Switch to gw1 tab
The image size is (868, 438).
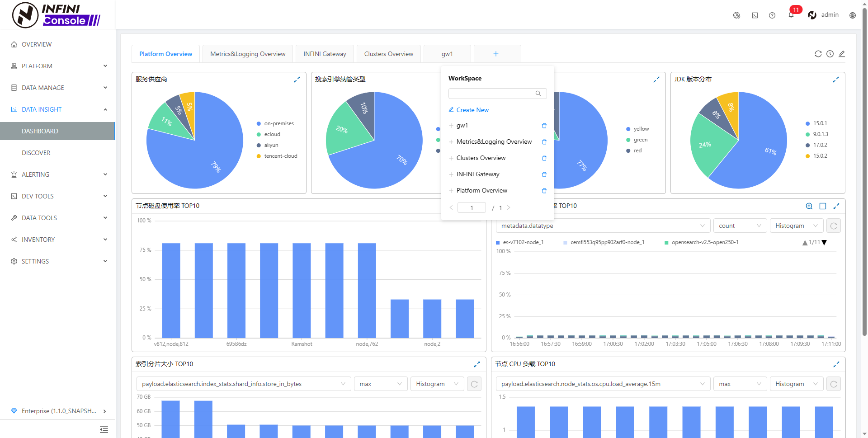(447, 54)
